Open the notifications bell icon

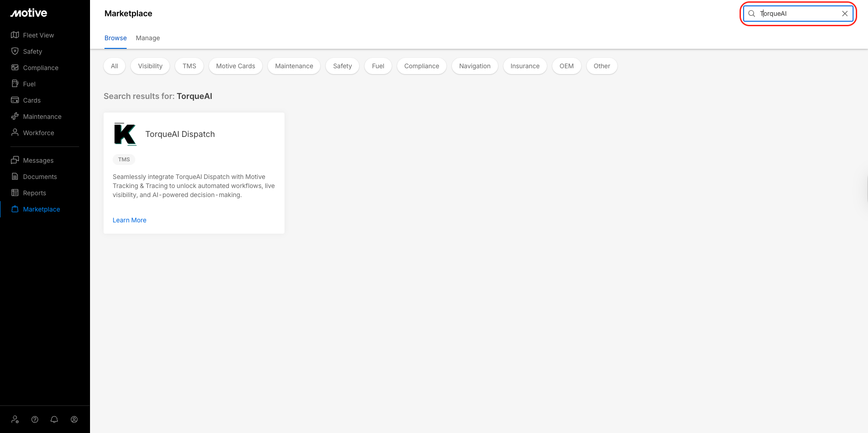coord(54,419)
